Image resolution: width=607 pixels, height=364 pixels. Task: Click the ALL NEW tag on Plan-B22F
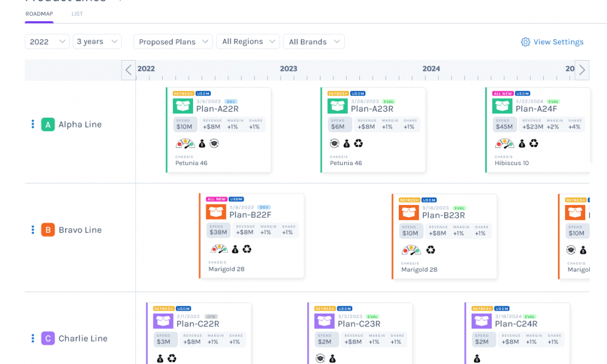pyautogui.click(x=217, y=199)
